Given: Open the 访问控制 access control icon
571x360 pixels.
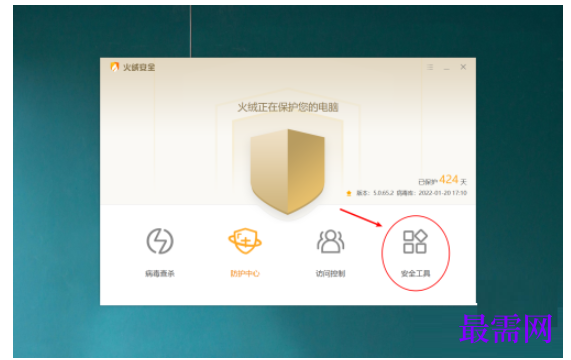Looking at the screenshot, I should point(330,241).
